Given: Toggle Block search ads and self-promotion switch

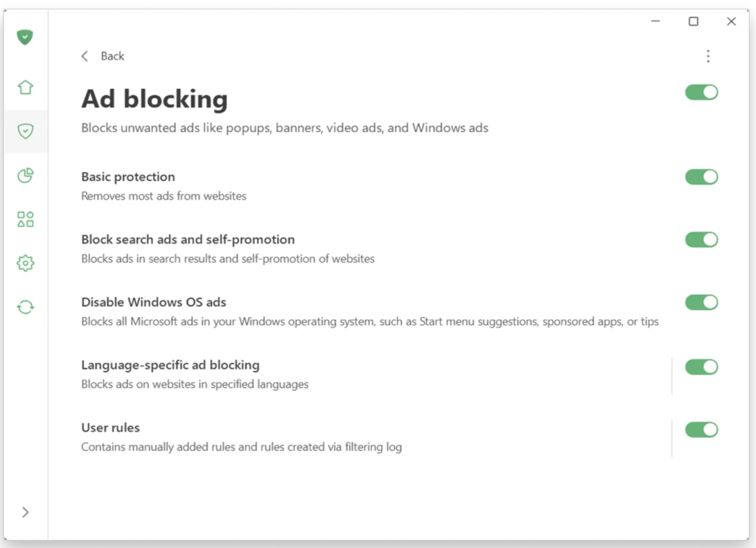Looking at the screenshot, I should (702, 240).
